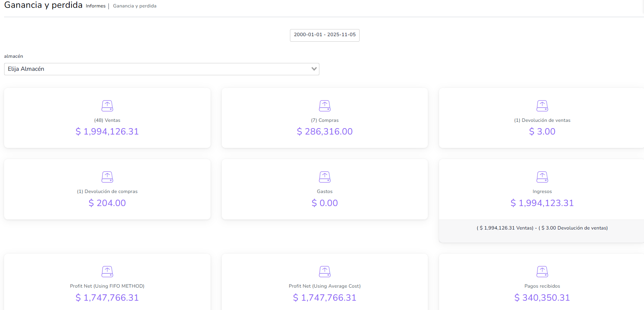The image size is (644, 310).
Task: Click the chevron arrow of almacén selector
Action: [x=314, y=69]
